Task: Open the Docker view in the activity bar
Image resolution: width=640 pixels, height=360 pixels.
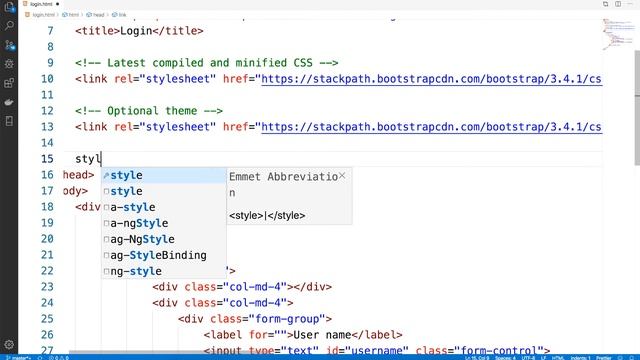Action: coord(9,102)
